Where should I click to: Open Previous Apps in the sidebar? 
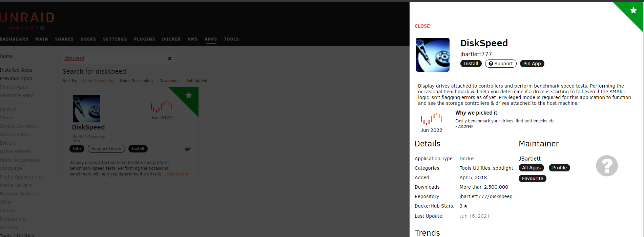click(x=16, y=78)
